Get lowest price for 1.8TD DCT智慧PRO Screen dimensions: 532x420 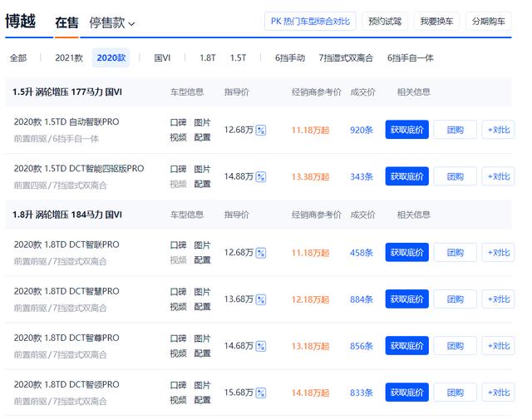(x=406, y=299)
